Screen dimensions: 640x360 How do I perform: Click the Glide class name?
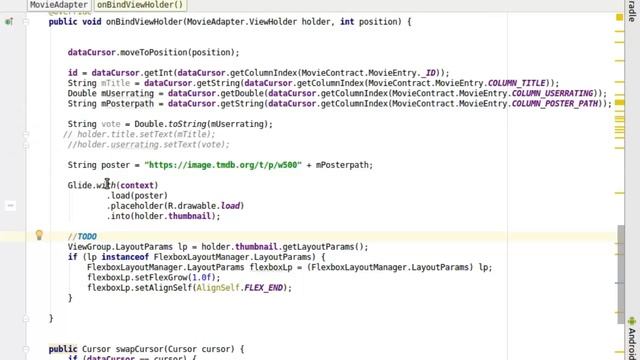(79, 185)
